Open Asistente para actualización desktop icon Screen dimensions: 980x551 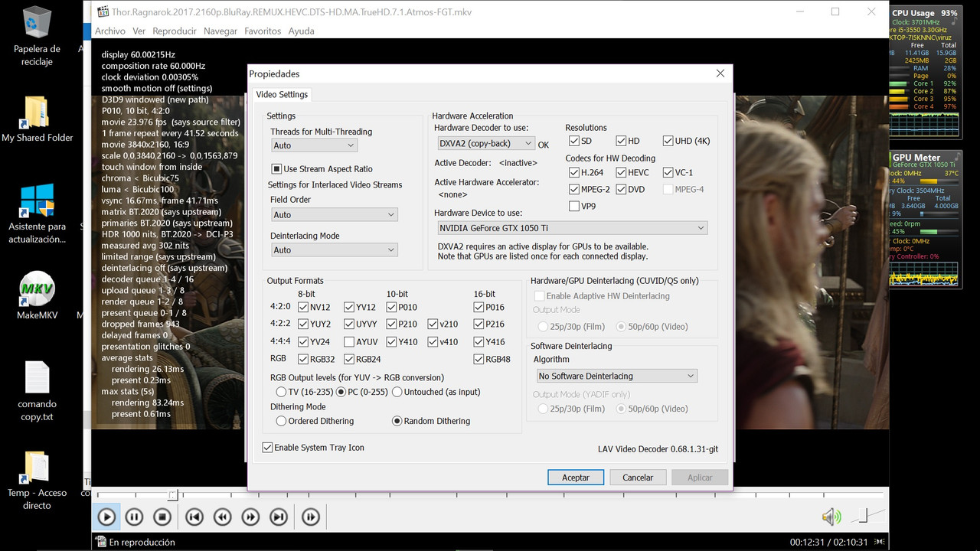click(37, 214)
